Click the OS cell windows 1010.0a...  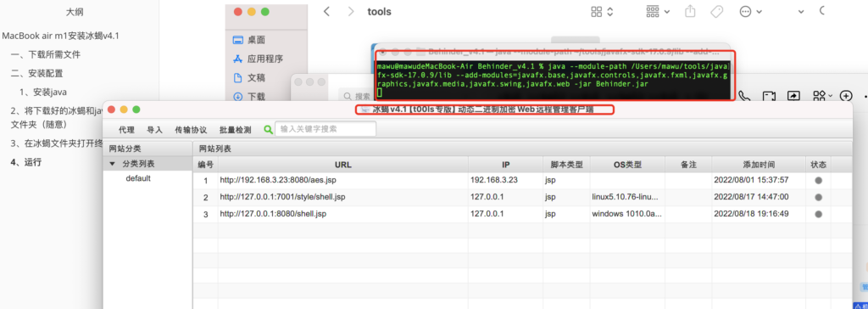point(626,214)
